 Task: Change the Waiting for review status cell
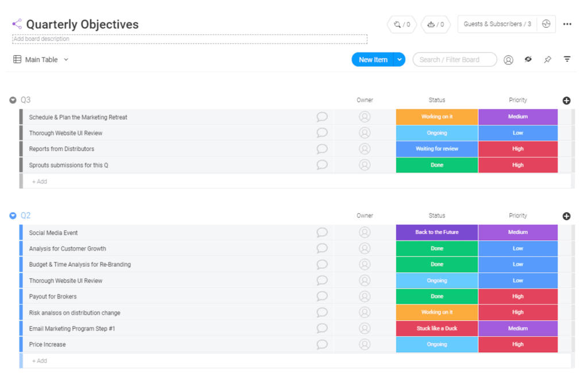437,149
